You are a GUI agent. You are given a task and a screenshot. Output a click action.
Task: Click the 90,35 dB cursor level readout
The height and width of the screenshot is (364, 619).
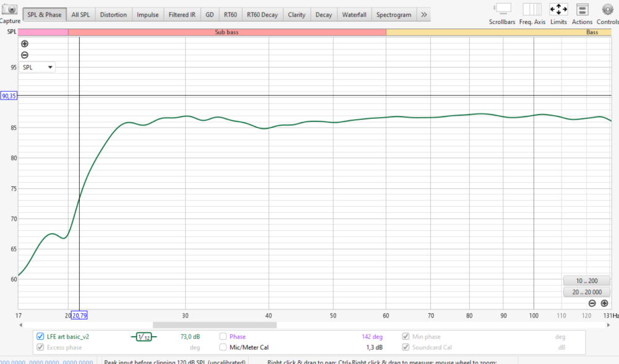click(x=9, y=96)
